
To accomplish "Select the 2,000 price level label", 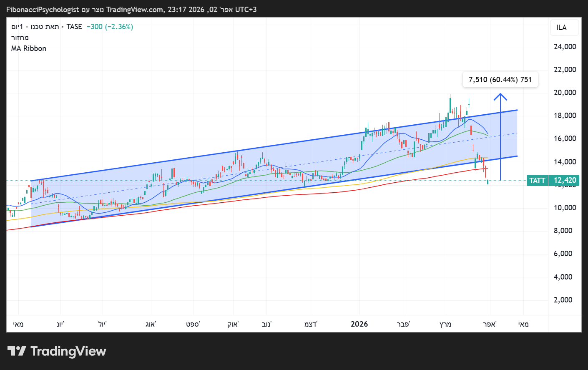I will 563,300.
